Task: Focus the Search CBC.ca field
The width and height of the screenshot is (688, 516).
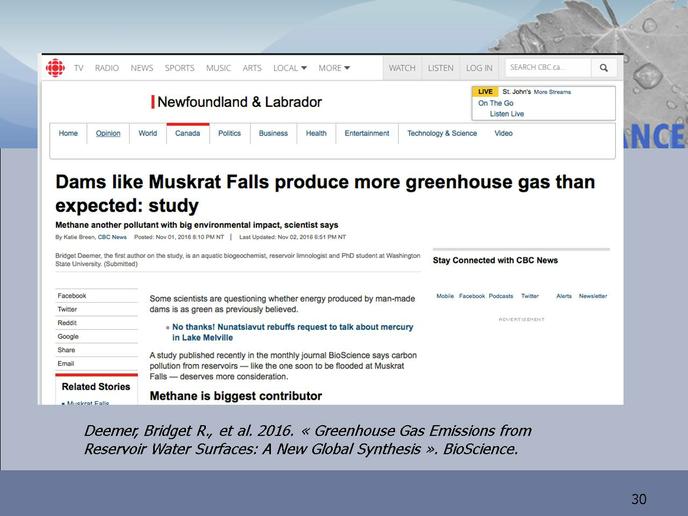Action: [548, 68]
